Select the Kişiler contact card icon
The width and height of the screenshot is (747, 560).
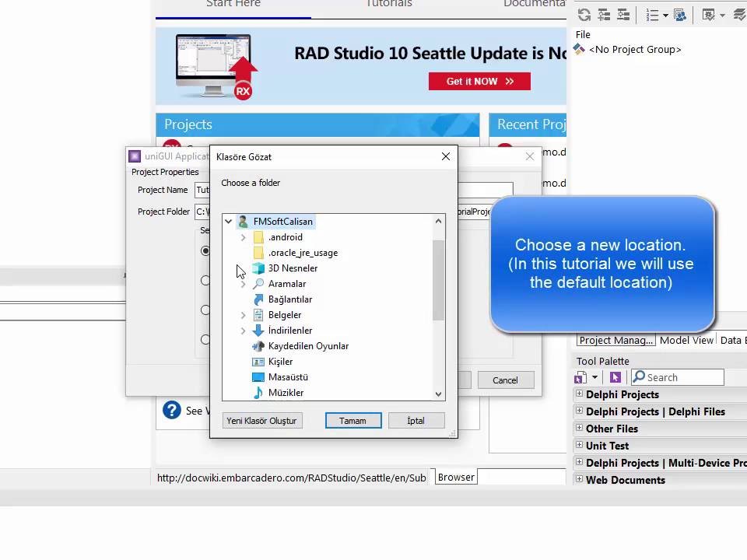click(258, 362)
